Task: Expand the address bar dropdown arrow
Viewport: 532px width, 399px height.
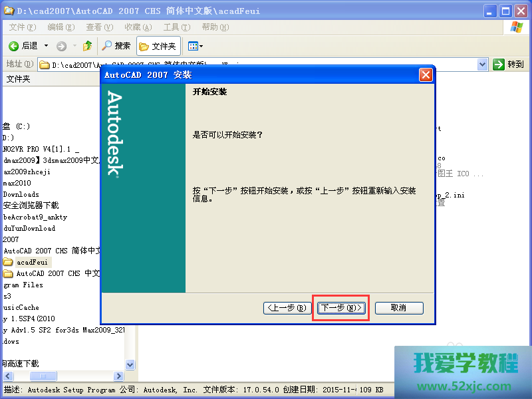Action: coord(483,65)
